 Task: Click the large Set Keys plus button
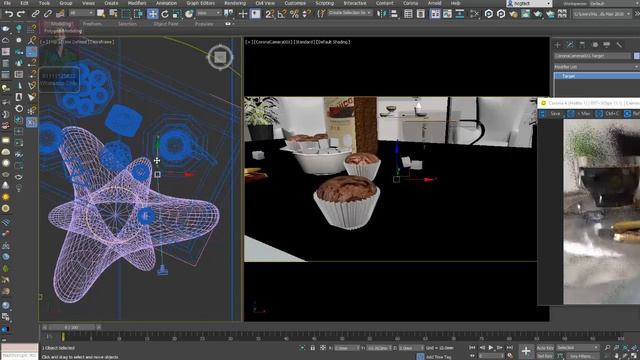click(526, 351)
